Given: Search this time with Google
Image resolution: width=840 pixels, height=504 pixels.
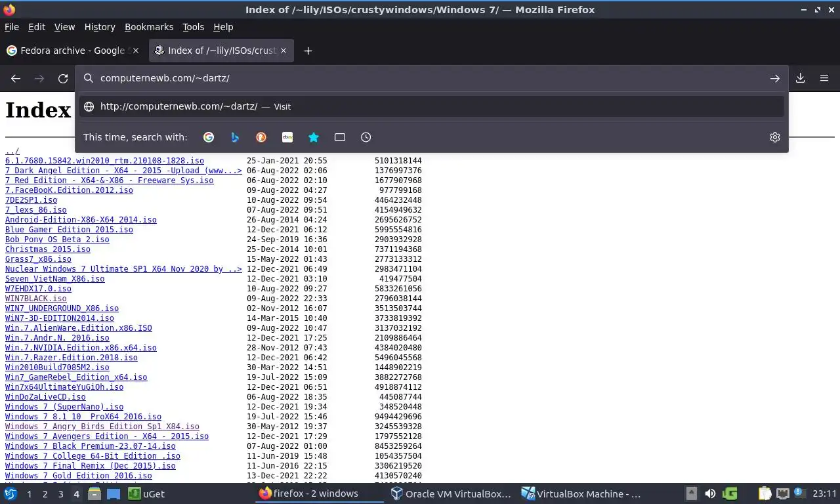Looking at the screenshot, I should click(209, 137).
